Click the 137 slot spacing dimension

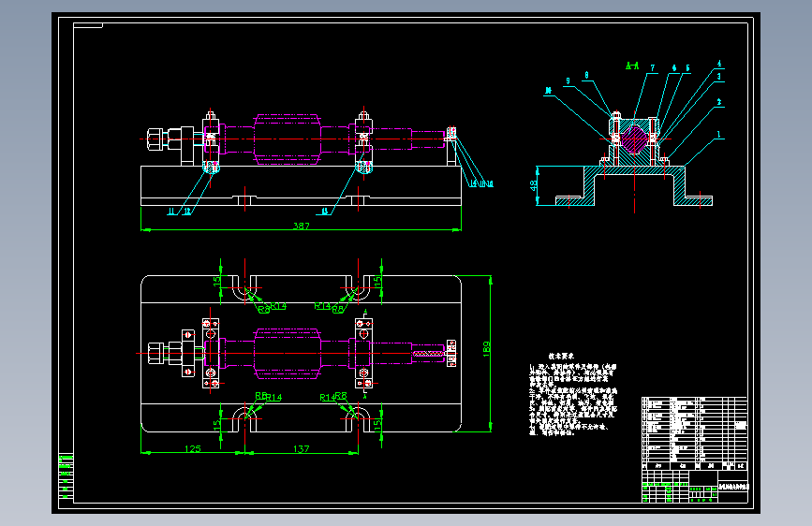pos(302,449)
